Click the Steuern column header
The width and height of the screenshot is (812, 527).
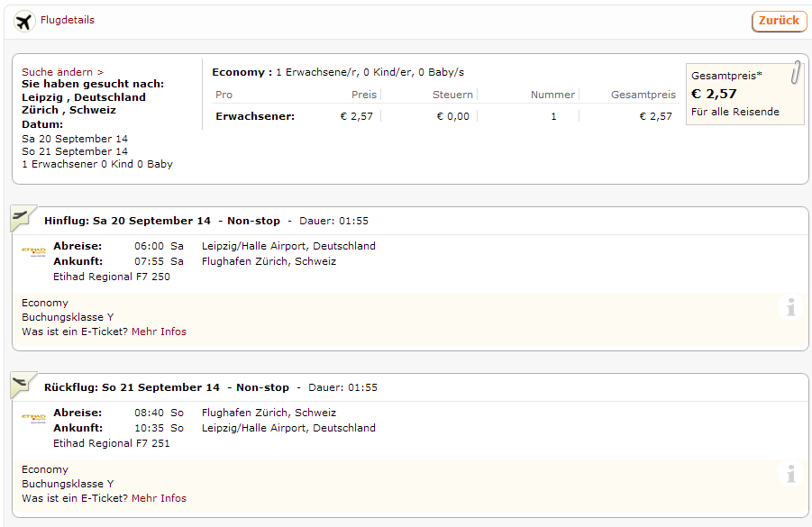(x=452, y=95)
